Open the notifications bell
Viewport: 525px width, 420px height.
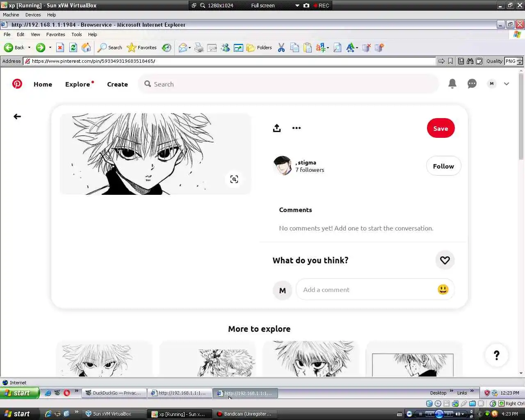(x=452, y=84)
